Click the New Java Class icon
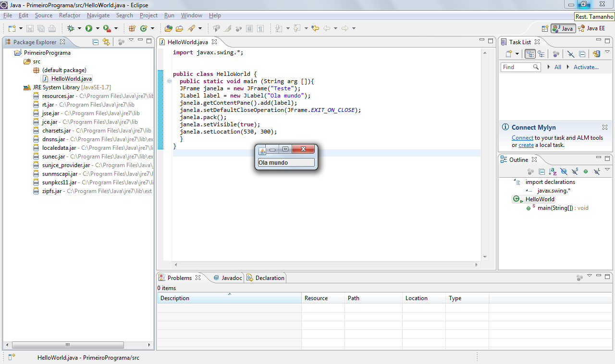 coord(144,28)
